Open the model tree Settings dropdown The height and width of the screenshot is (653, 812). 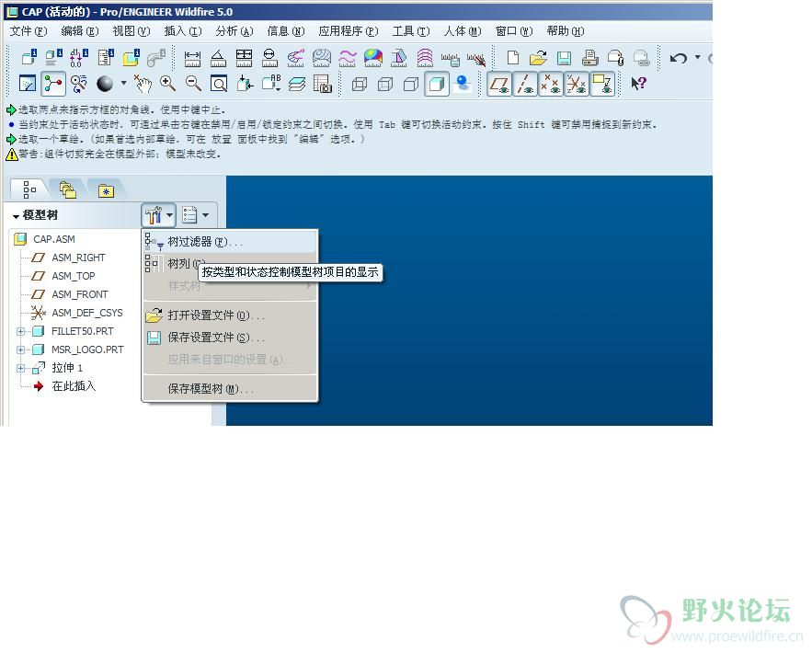click(x=158, y=215)
